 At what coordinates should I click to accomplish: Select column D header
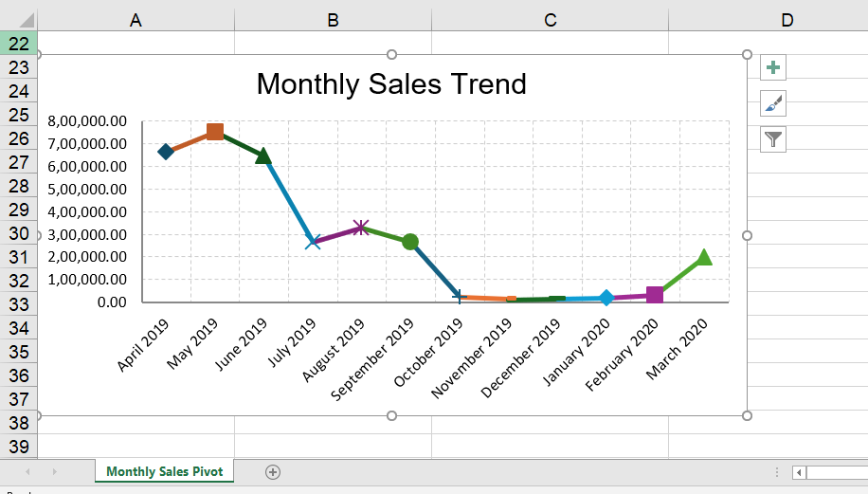(x=787, y=21)
